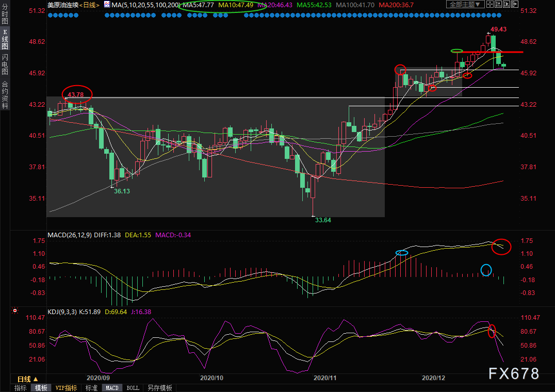Click the 49.43 high price marker
The height and width of the screenshot is (392, 555).
coord(498,29)
